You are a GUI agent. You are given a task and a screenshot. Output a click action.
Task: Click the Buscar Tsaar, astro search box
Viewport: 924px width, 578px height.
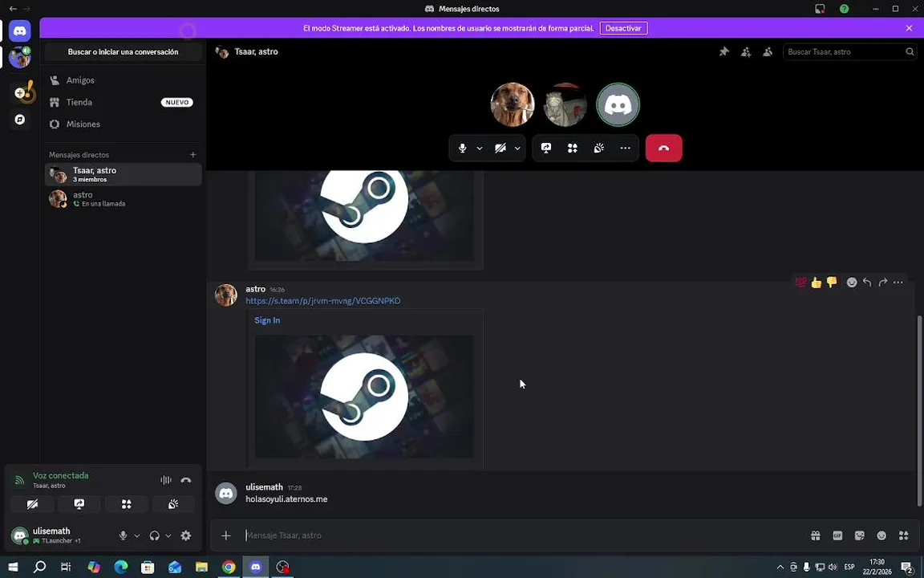coord(849,52)
